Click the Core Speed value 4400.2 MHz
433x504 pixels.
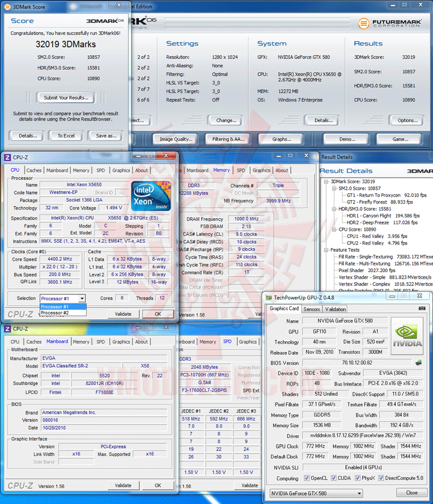tap(60, 259)
